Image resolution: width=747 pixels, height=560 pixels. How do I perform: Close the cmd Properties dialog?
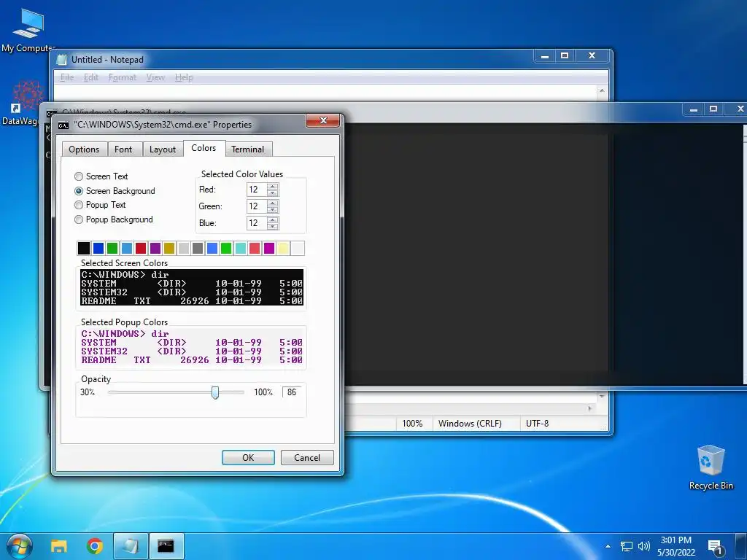pos(323,121)
